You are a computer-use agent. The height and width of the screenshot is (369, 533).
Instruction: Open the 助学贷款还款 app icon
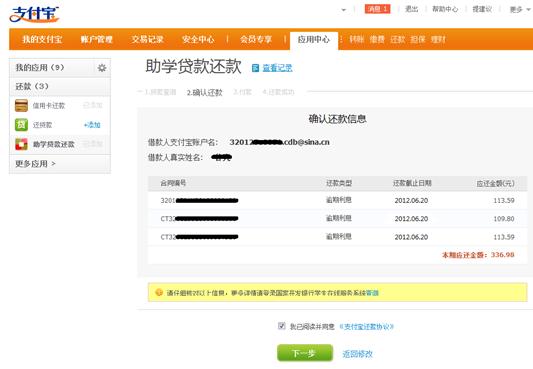click(x=21, y=144)
